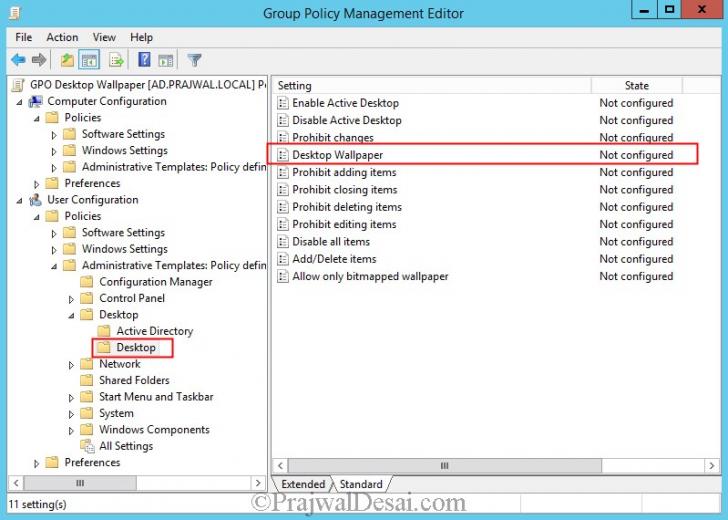Expand Preferences under Computer Configuration
This screenshot has height=520, width=728.
click(37, 184)
